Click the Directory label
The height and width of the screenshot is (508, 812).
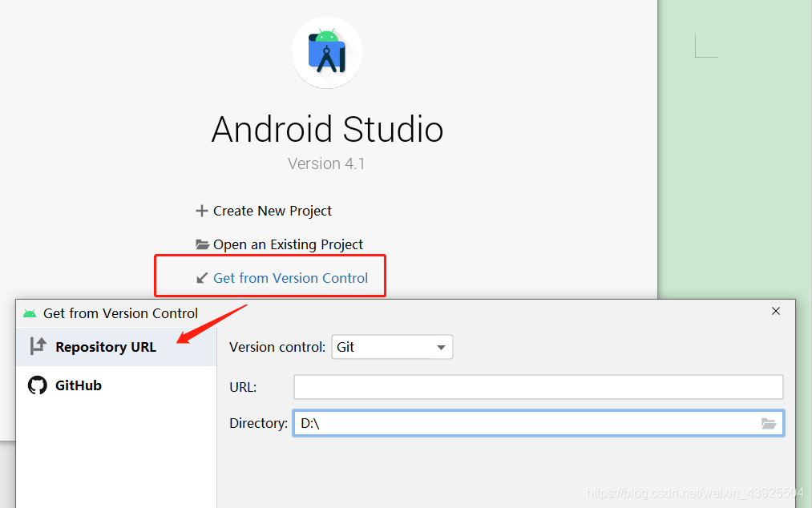click(x=258, y=423)
